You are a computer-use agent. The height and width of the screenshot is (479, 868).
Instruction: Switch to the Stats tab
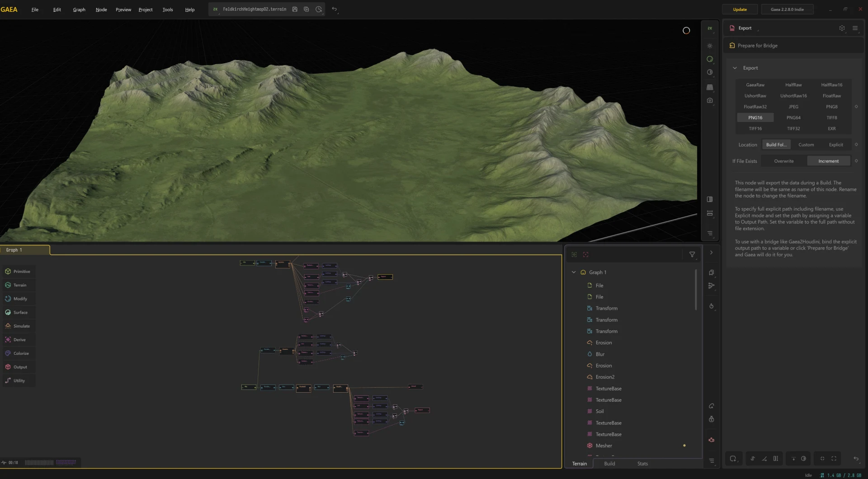pyautogui.click(x=642, y=464)
